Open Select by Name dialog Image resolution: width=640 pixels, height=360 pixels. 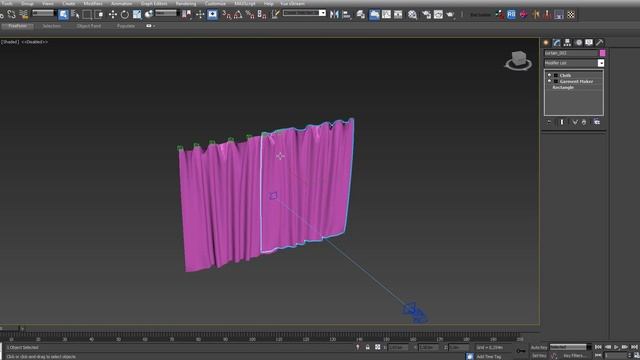click(x=75, y=15)
